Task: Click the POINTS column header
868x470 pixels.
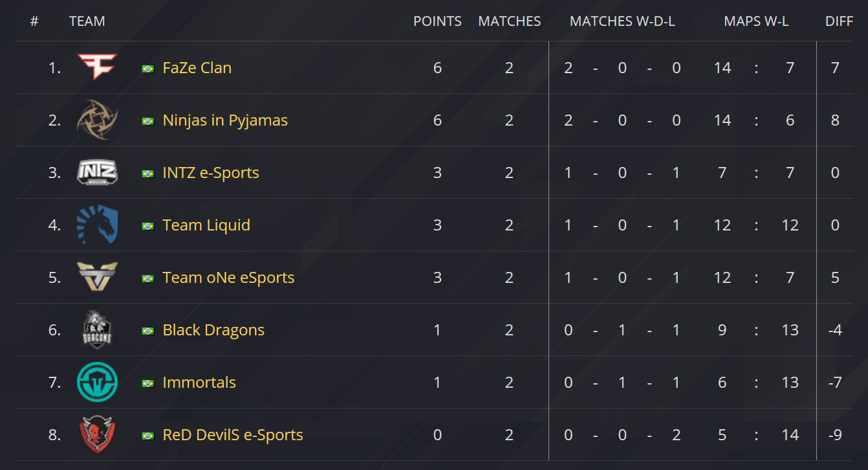Action: click(x=437, y=21)
